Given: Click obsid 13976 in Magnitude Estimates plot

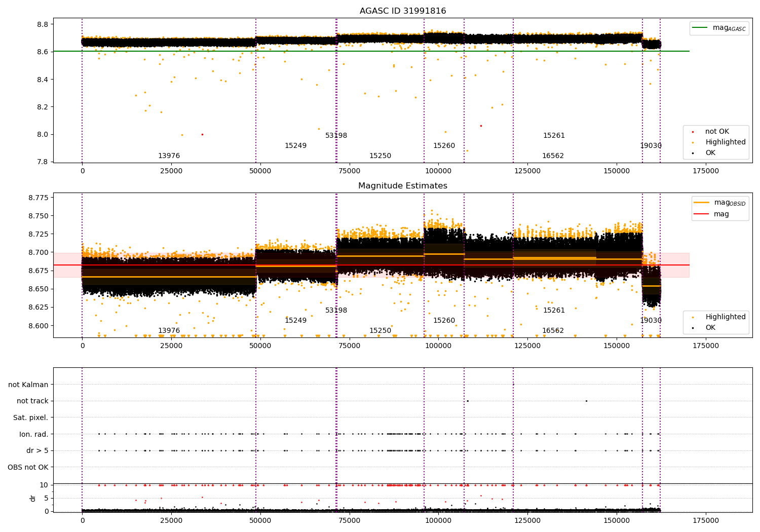Looking at the screenshot, I should point(169,331).
